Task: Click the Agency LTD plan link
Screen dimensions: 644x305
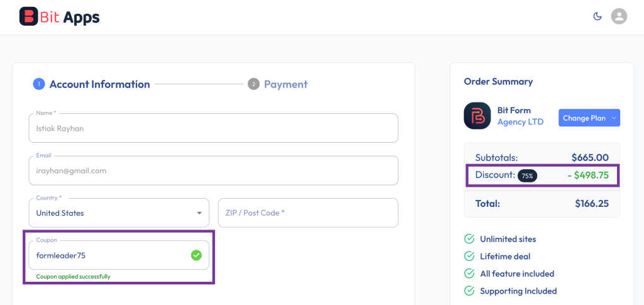Action: tap(520, 122)
